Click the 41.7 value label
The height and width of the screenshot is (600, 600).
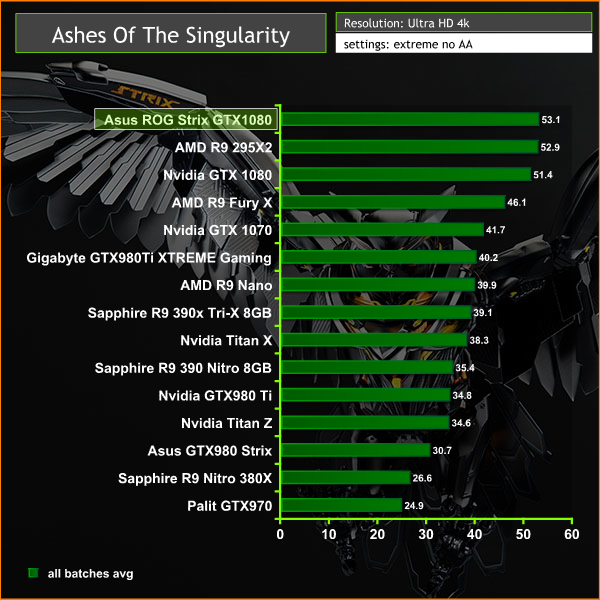coord(495,230)
